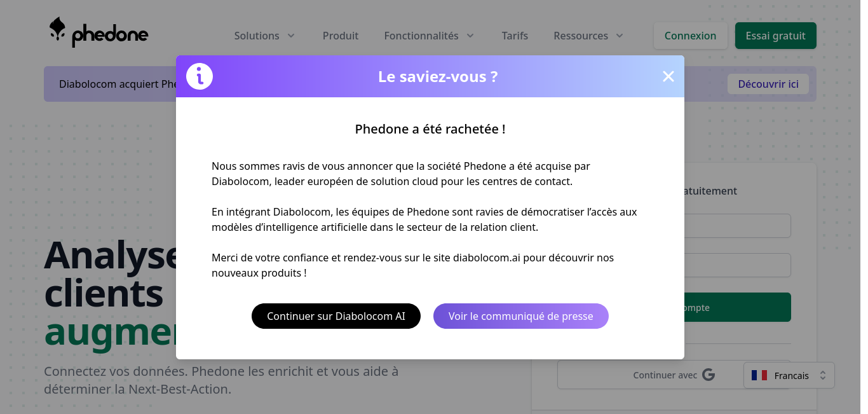Expand the Fonctionnalités dropdown chevron
Image resolution: width=868 pixels, height=414 pixels.
(470, 36)
